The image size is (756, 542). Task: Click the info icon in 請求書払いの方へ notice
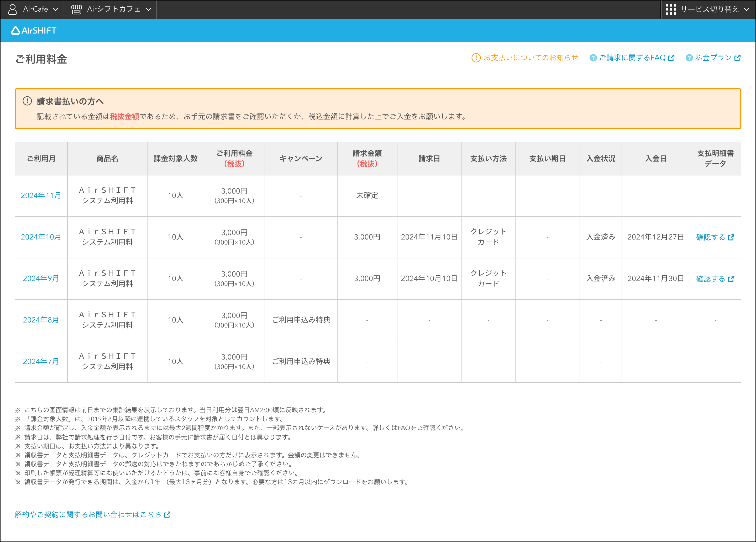pyautogui.click(x=27, y=101)
